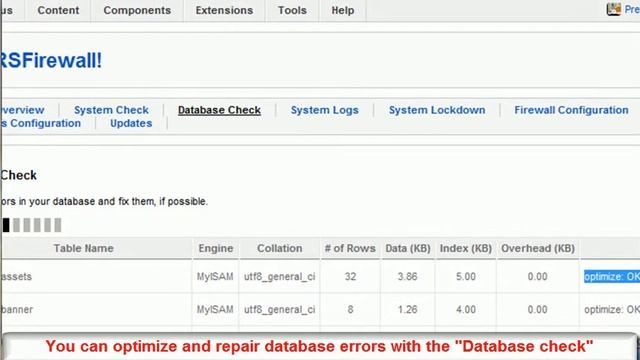Click utf8_general_ci collation in banner row
This screenshot has height=360, width=640.
point(280,310)
